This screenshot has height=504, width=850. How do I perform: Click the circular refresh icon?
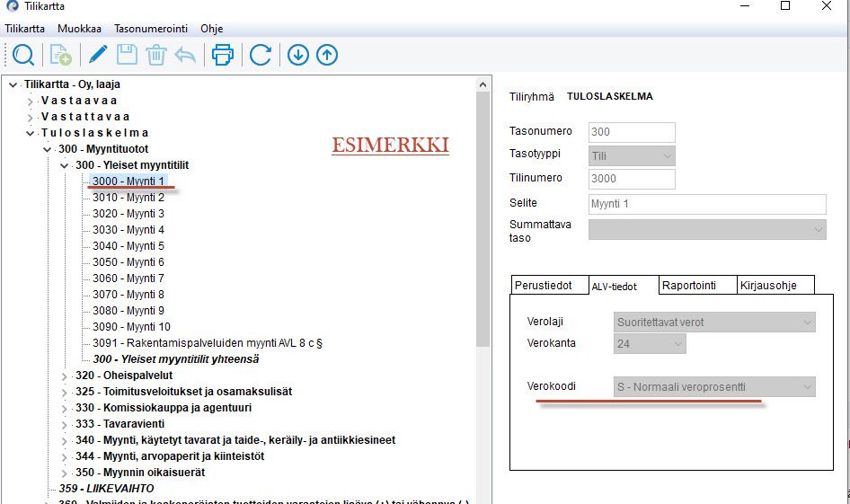pyautogui.click(x=261, y=55)
